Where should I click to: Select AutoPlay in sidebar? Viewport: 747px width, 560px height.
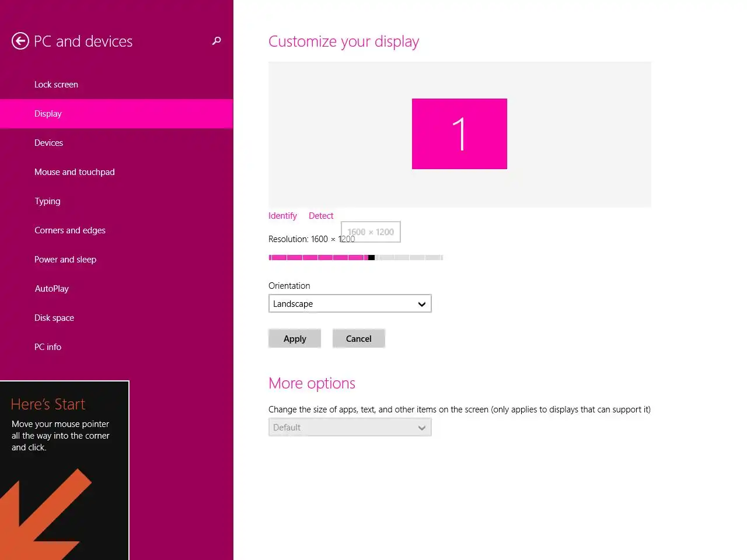(117, 289)
